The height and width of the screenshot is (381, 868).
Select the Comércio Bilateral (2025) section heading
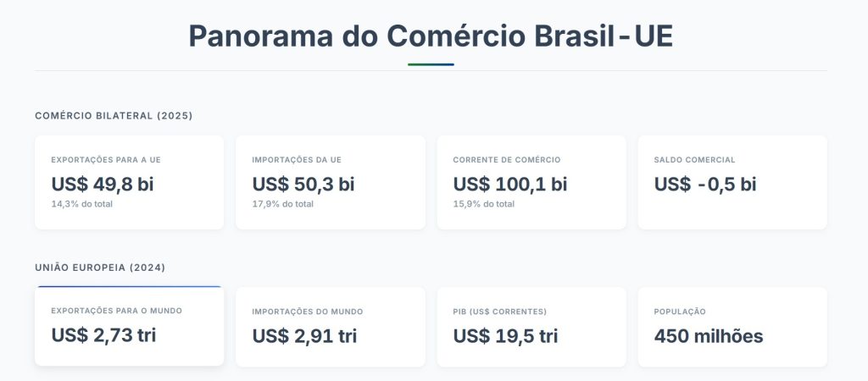pos(114,115)
